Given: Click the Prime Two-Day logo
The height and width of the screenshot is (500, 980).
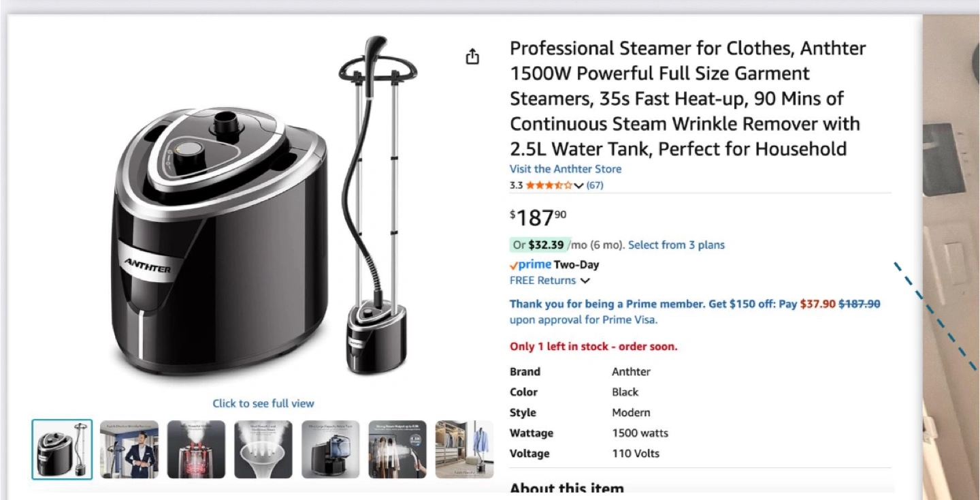Looking at the screenshot, I should [x=554, y=265].
